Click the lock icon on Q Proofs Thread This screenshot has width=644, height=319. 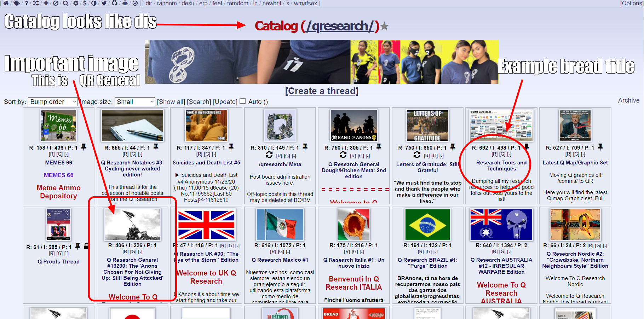(86, 246)
